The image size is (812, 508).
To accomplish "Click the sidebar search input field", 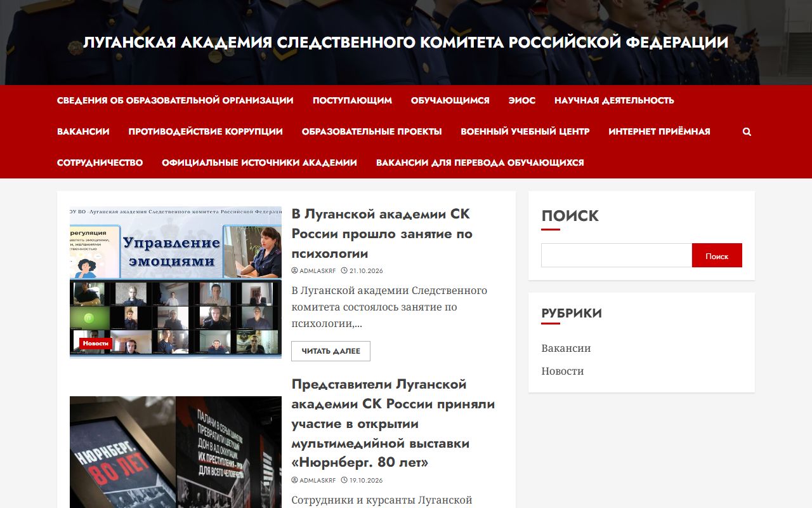I will click(617, 255).
